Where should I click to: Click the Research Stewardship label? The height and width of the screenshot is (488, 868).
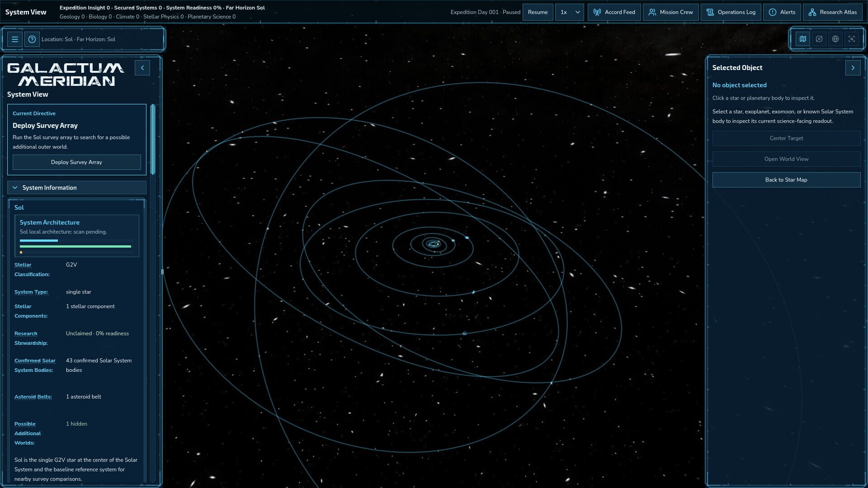click(x=31, y=338)
